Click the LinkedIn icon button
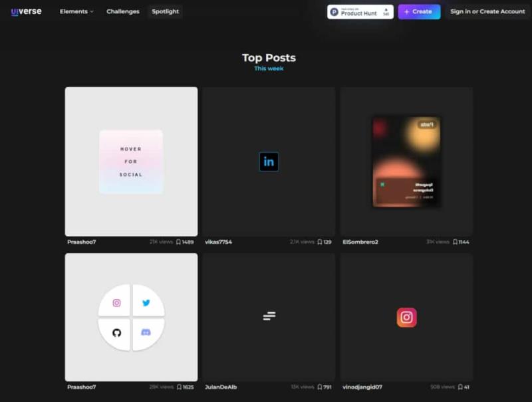This screenshot has width=532, height=402. click(269, 161)
